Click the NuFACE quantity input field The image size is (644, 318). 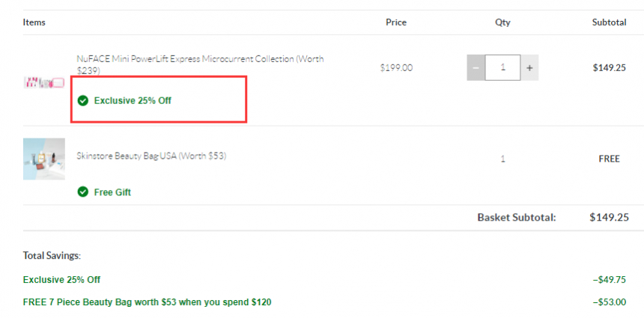coord(502,67)
